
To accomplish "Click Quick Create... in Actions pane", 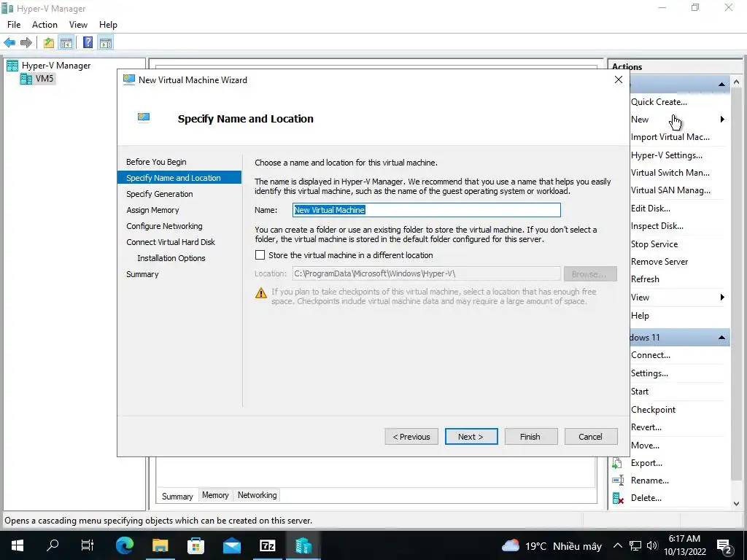I will point(659,102).
